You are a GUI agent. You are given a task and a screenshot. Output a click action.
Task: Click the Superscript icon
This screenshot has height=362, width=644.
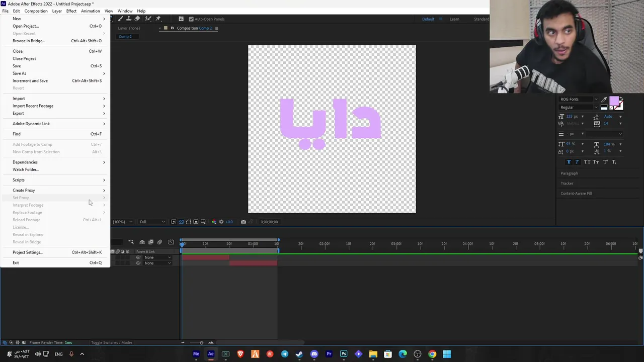606,162
